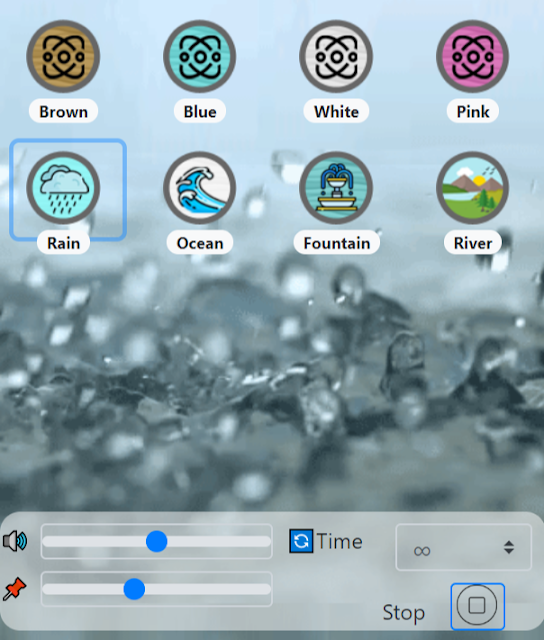Click the Fountain label
Viewport: 544px width, 640px height.
pyautogui.click(x=337, y=243)
